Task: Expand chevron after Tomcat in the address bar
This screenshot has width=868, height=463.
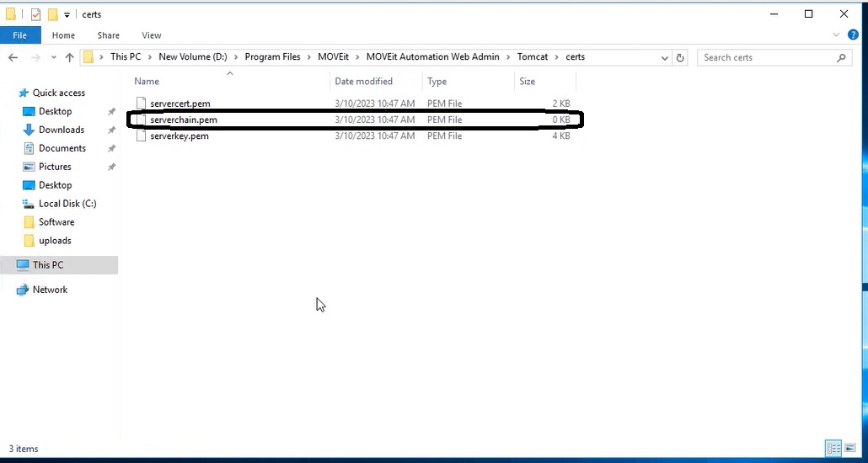Action: click(557, 57)
